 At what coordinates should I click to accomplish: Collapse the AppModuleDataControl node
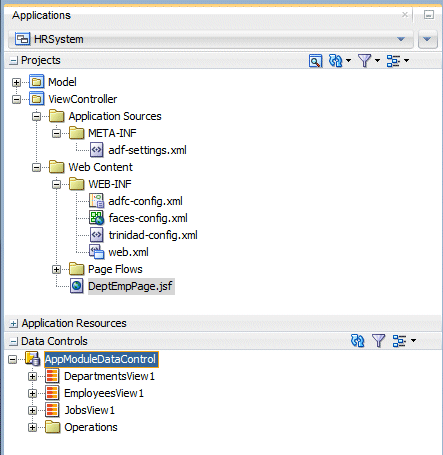12,360
